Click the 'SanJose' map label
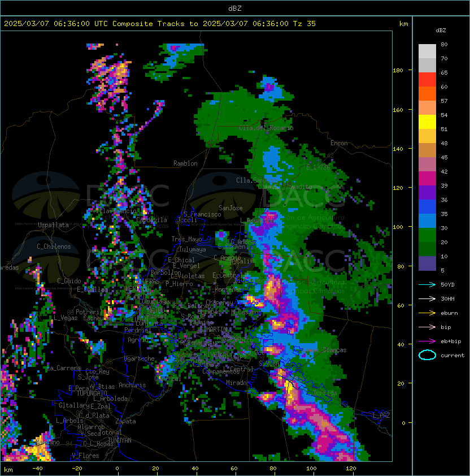The width and height of the screenshot is (470, 476). tap(230, 208)
